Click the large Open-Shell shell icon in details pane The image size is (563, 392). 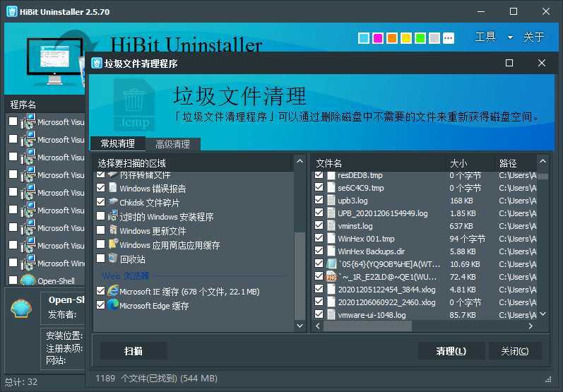click(x=21, y=308)
